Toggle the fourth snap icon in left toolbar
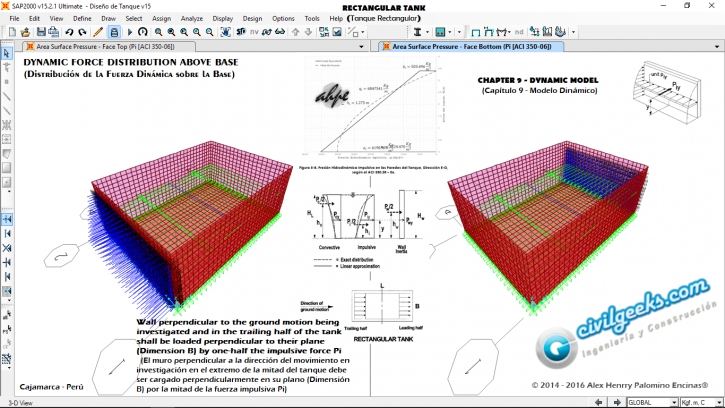The height and width of the screenshot is (408, 725). [6, 262]
